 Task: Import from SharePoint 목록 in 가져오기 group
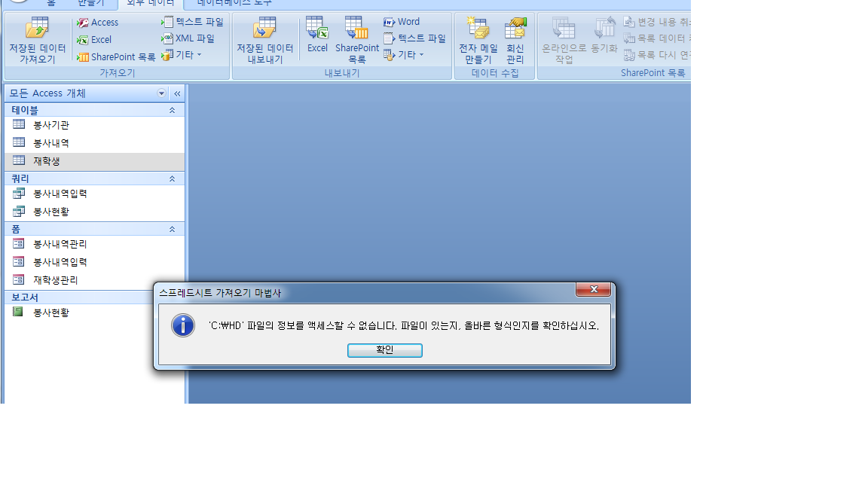[x=116, y=57]
